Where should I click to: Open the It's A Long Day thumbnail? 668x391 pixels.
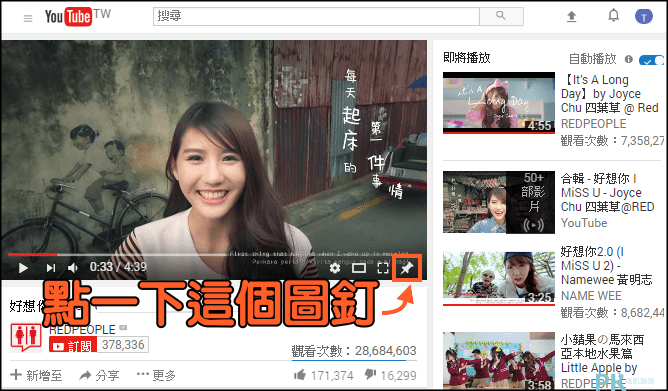[499, 103]
